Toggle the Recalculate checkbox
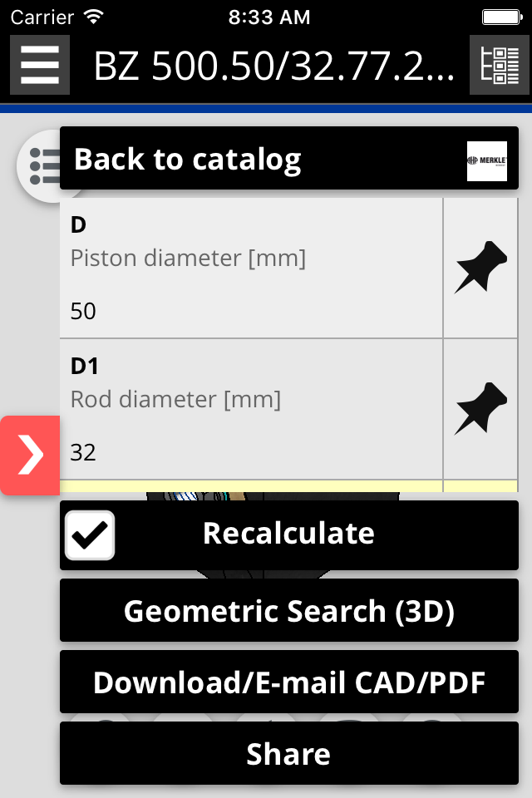The image size is (532, 798). click(x=90, y=535)
